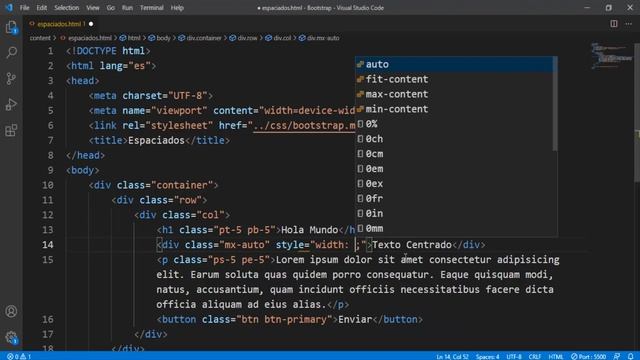Viewport: 640px width, 360px height.
Task: Click the 'Enviar' button text in code
Action: click(x=355, y=319)
